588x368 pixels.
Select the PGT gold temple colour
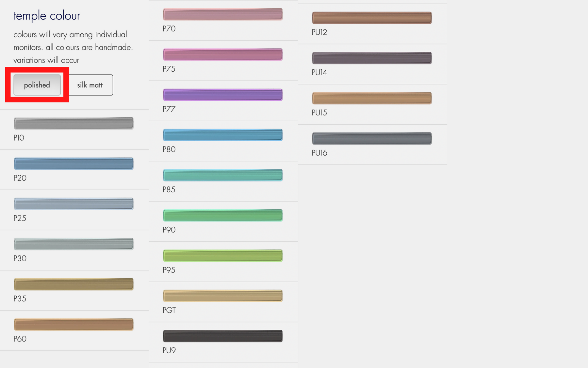pos(223,296)
